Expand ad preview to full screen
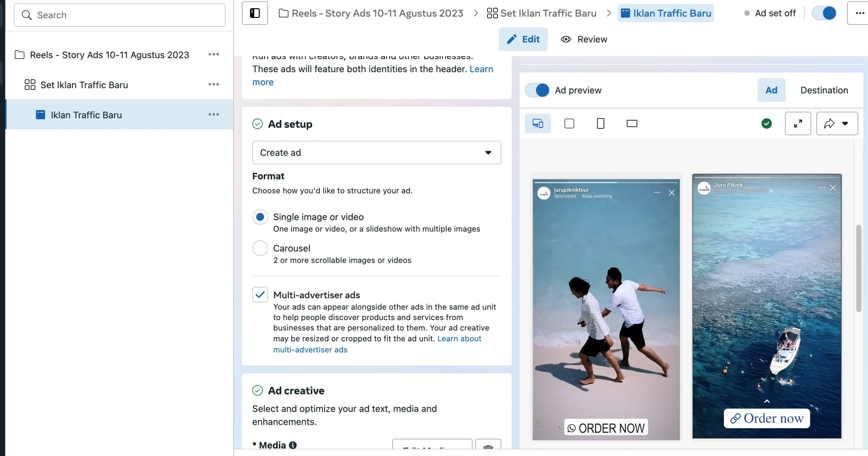The image size is (868, 456). coord(797,124)
